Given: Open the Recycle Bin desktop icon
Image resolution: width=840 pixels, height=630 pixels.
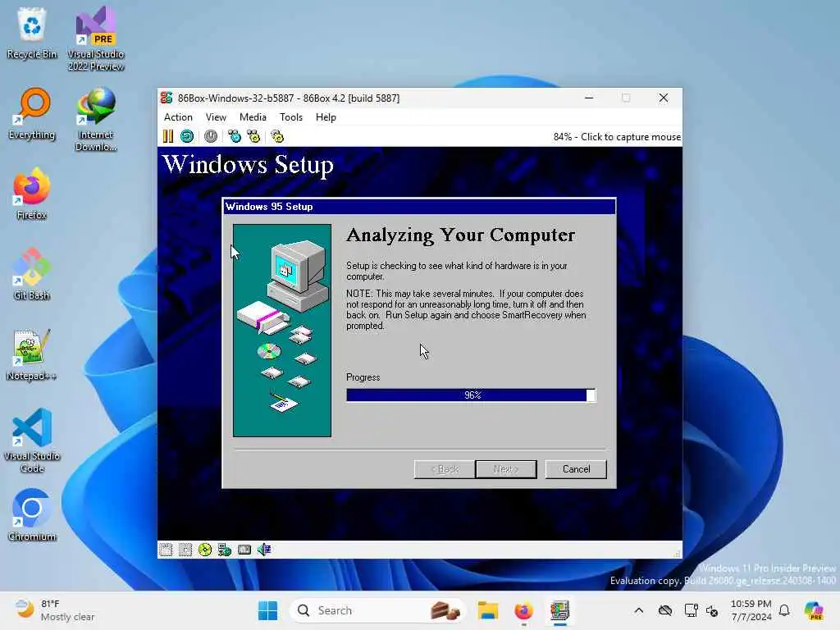Looking at the screenshot, I should pos(32,33).
